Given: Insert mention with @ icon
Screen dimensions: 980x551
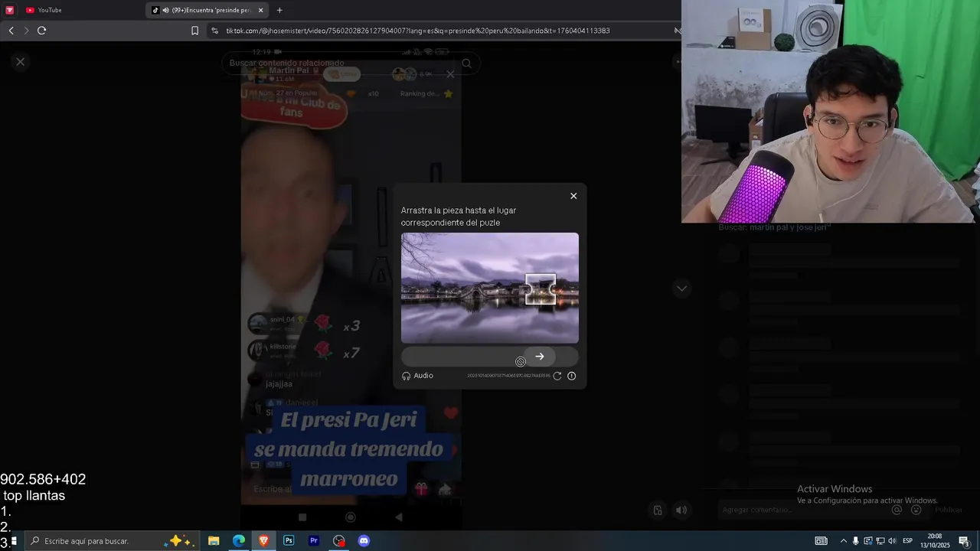Looking at the screenshot, I should click(x=897, y=510).
